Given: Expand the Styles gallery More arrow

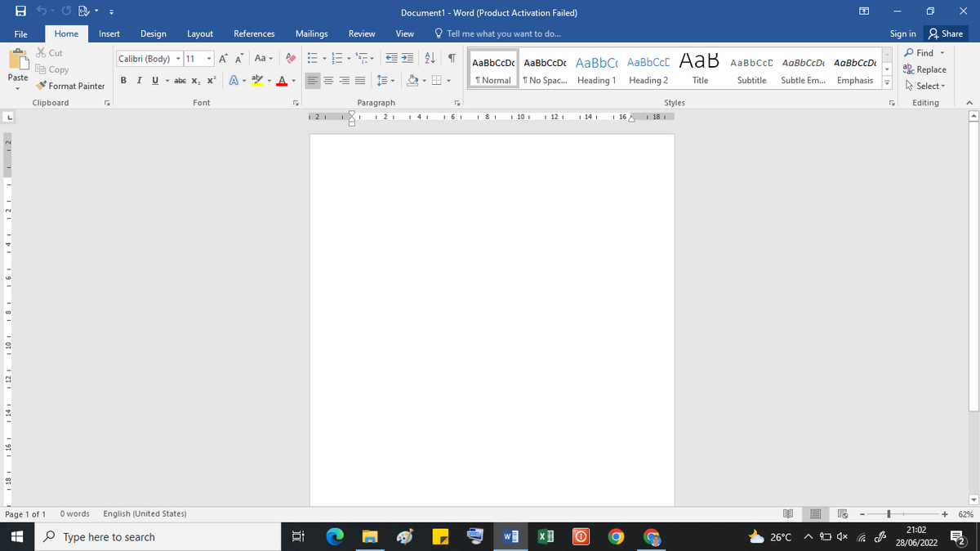Looking at the screenshot, I should click(887, 82).
